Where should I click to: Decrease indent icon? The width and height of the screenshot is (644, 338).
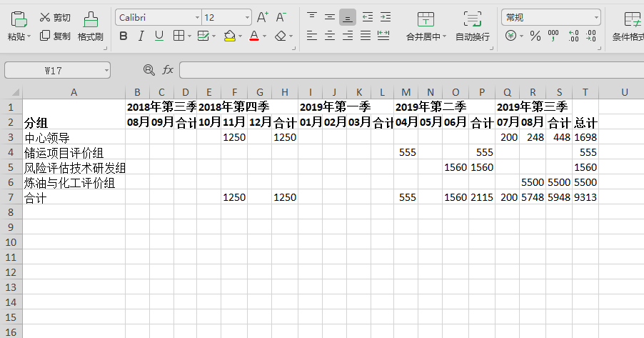tap(368, 17)
